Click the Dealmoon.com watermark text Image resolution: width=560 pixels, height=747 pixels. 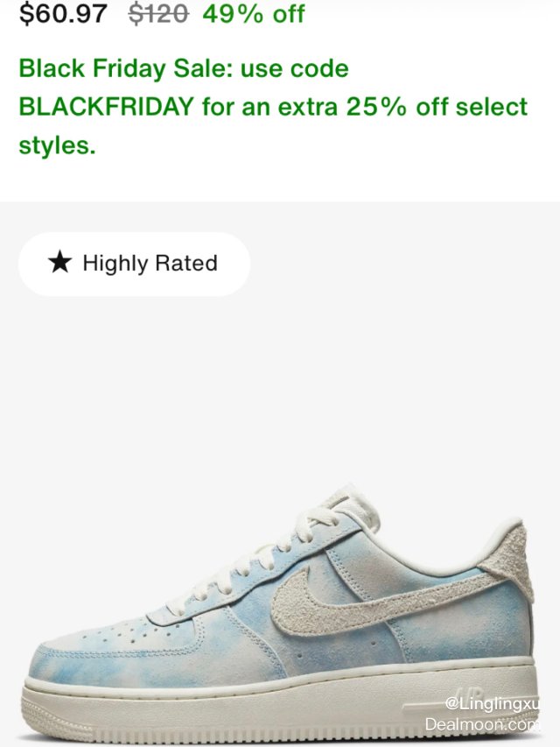coord(483,725)
